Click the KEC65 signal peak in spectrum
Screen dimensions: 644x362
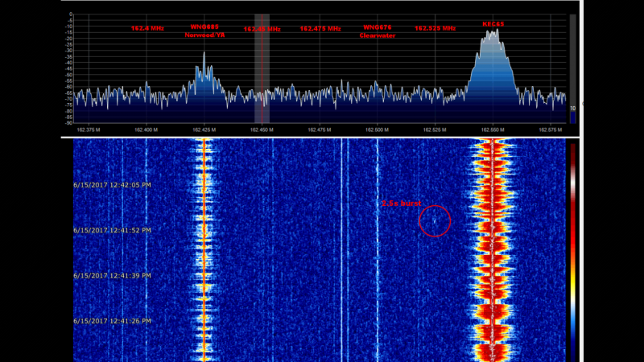coord(492,34)
